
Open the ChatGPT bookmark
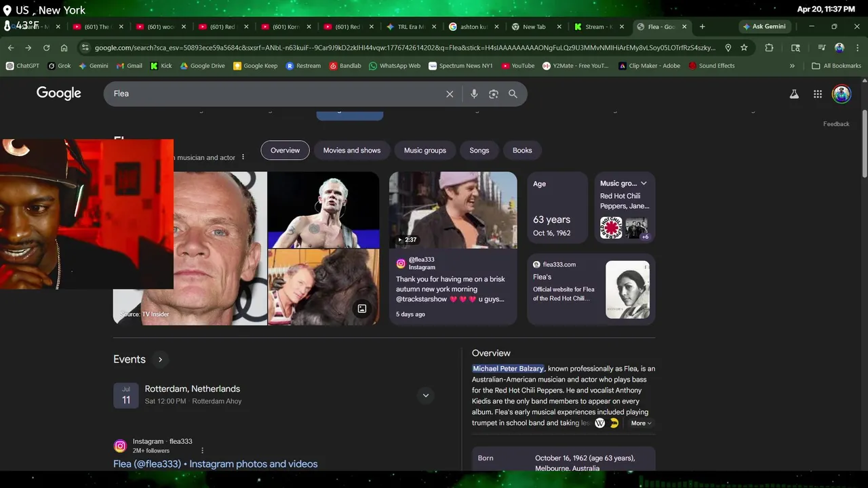coord(22,66)
